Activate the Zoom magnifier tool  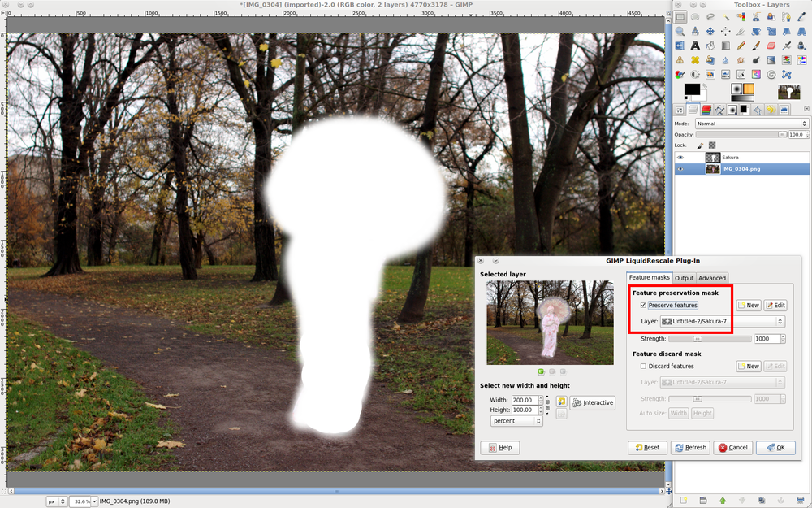(680, 32)
